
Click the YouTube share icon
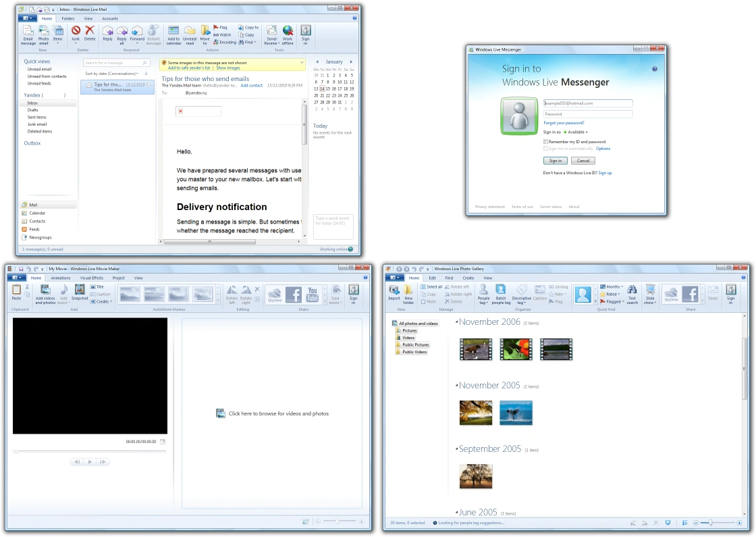coord(313,294)
